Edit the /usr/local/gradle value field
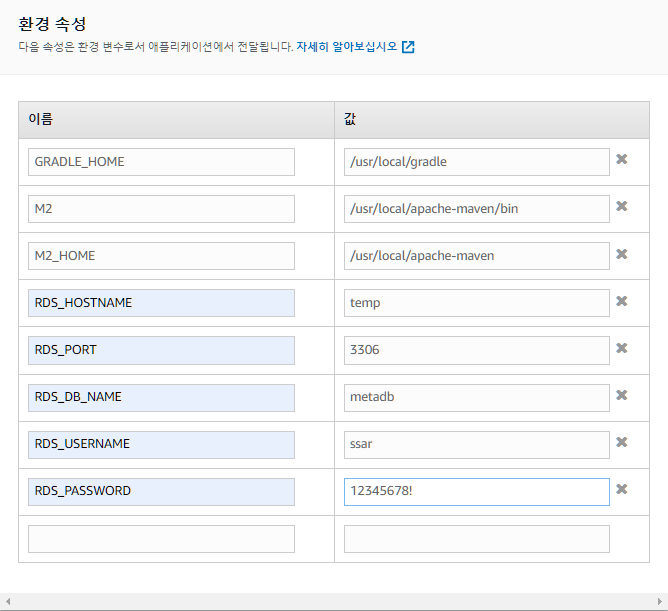 [477, 162]
